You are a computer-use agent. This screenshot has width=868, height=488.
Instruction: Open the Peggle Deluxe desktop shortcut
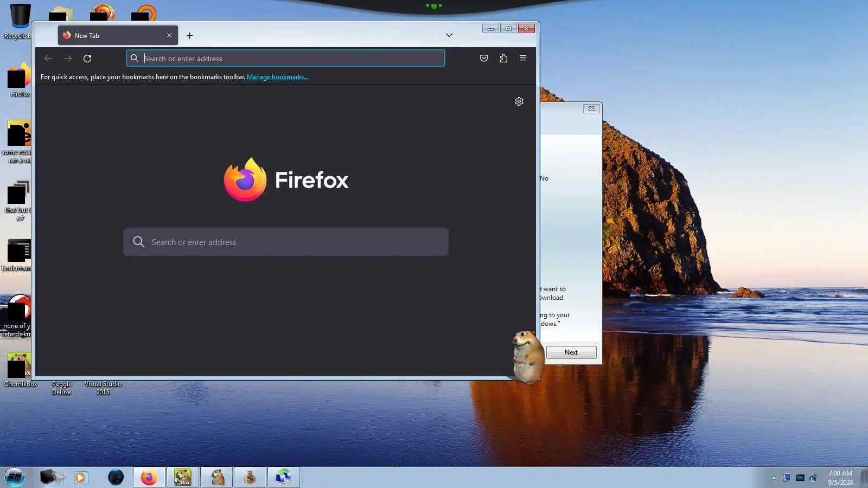coord(62,388)
